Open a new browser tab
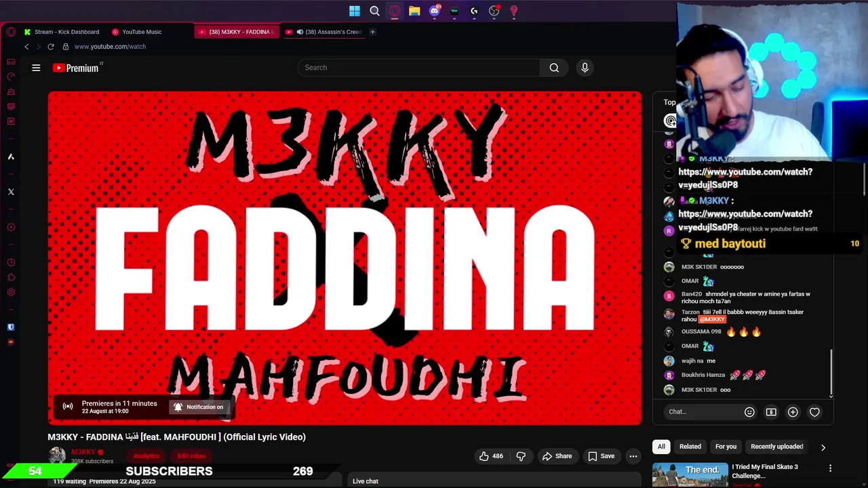This screenshot has width=868, height=488. click(x=372, y=32)
